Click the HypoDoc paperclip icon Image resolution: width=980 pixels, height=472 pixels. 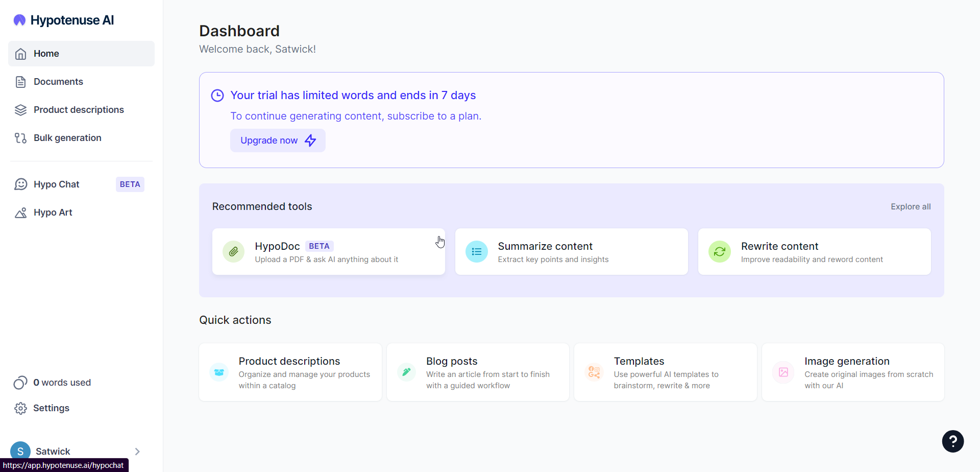(x=233, y=251)
